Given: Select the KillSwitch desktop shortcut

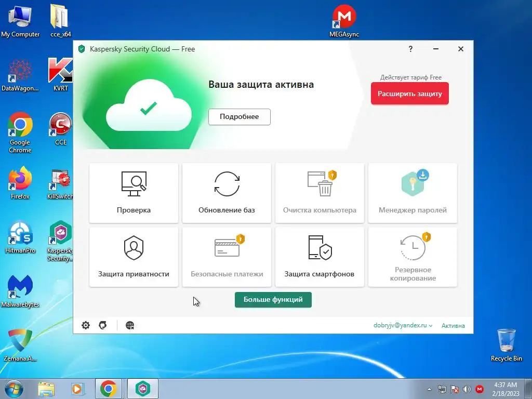Looking at the screenshot, I should [60, 183].
